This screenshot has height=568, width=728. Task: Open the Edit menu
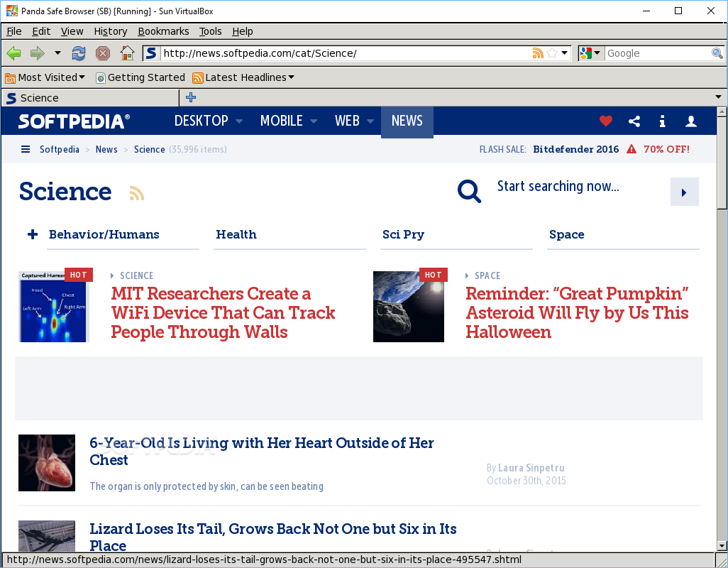point(41,31)
